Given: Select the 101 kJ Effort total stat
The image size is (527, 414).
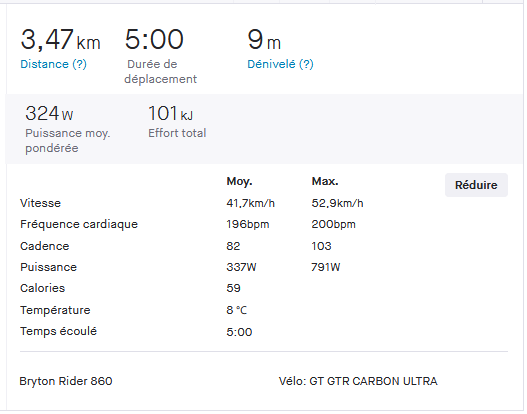Looking at the screenshot, I should pyautogui.click(x=171, y=114).
